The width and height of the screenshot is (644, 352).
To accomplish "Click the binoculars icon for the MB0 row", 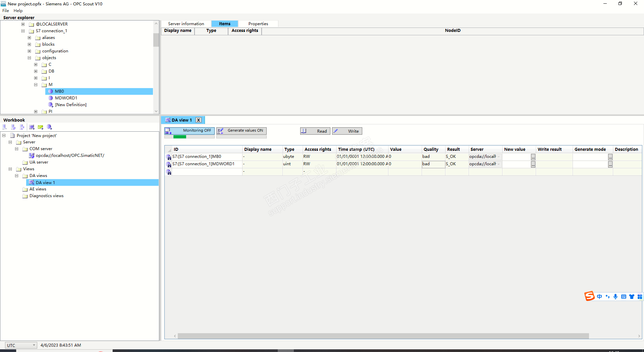I will 169,157.
